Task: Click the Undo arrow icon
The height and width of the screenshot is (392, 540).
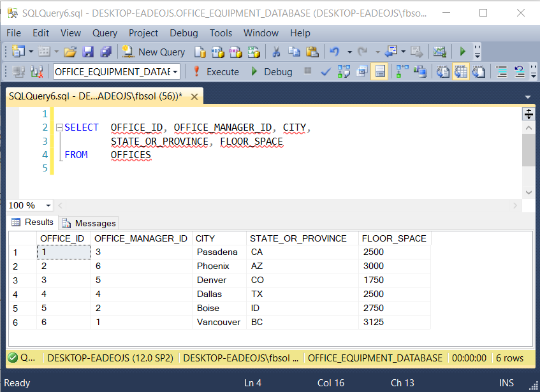Action: click(x=334, y=52)
